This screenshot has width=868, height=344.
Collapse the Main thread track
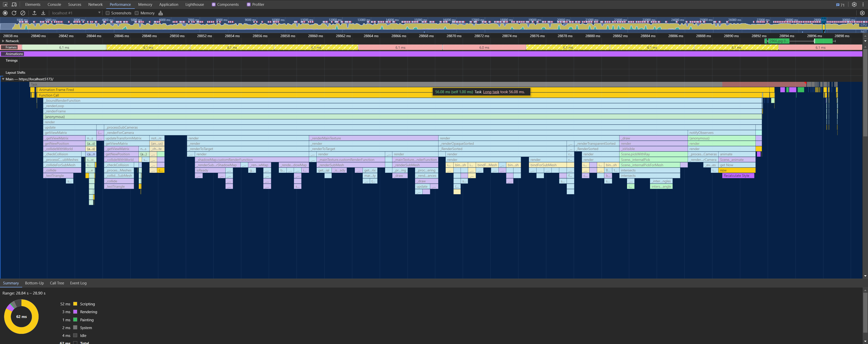click(x=3, y=79)
